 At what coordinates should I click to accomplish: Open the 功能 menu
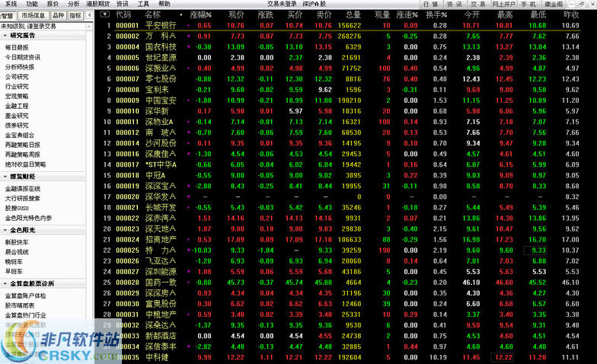(x=32, y=4)
